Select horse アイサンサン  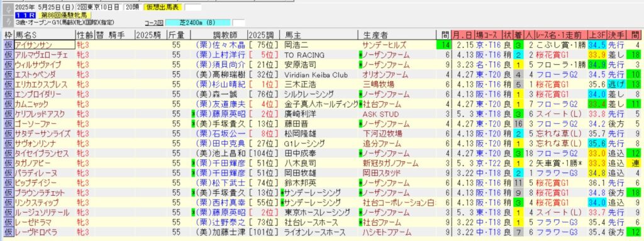(x=45, y=45)
